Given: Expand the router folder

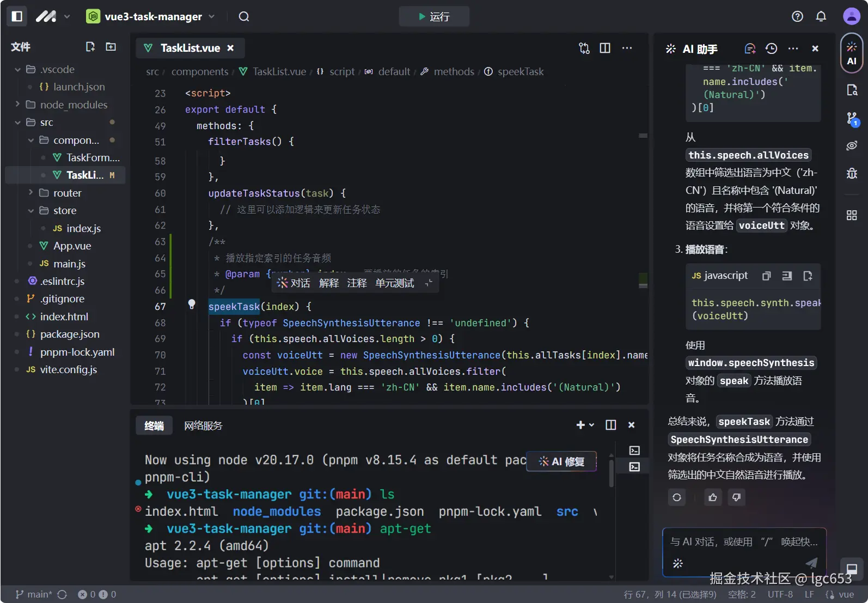Looking at the screenshot, I should click(x=31, y=193).
